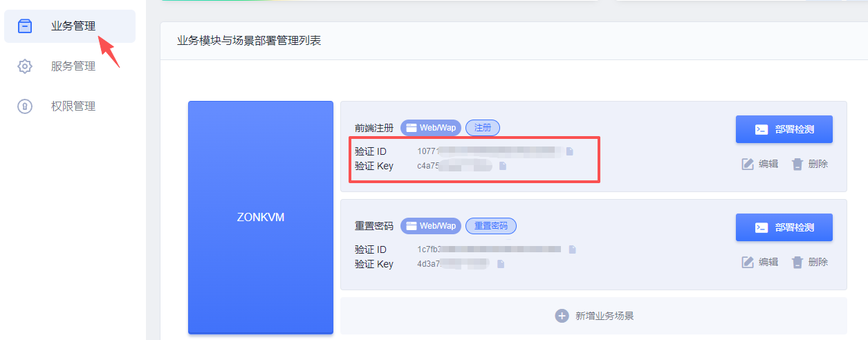Click 部署检测 for 前端注册
The image size is (868, 340).
point(784,129)
